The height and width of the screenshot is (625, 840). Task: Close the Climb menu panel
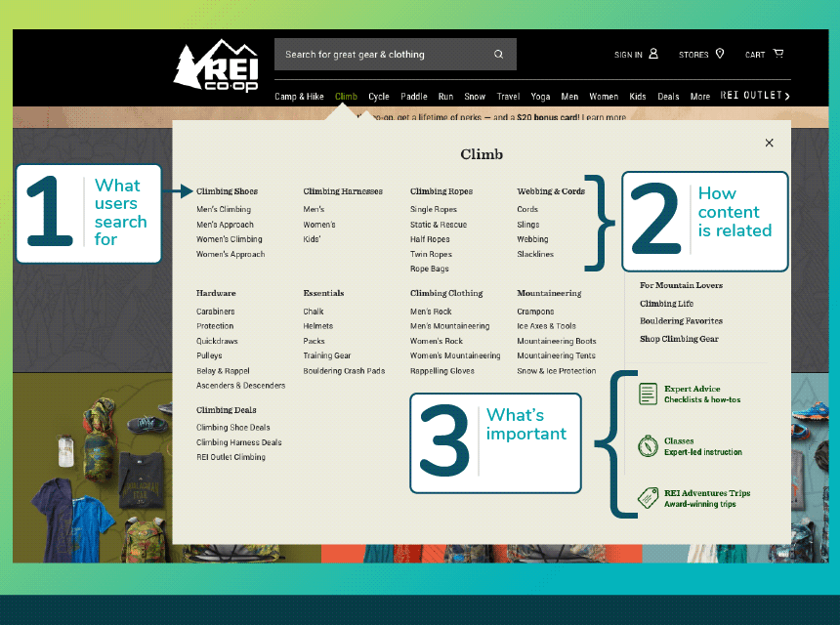[x=769, y=143]
